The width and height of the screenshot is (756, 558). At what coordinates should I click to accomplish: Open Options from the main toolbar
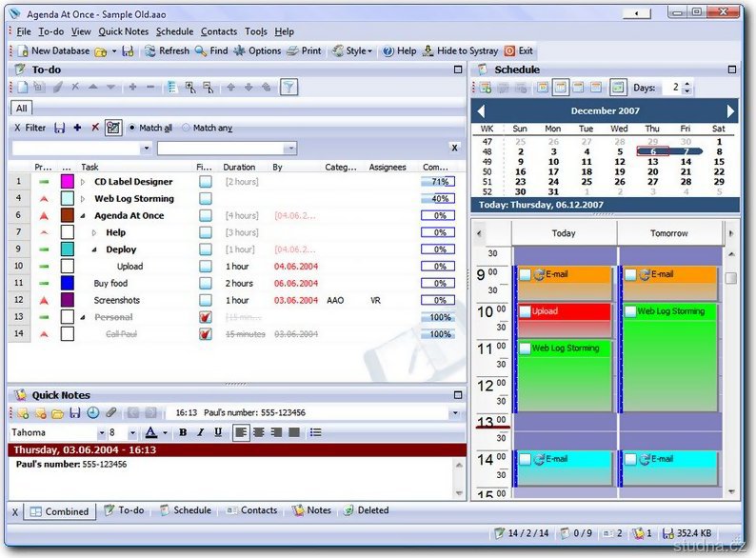coord(257,50)
